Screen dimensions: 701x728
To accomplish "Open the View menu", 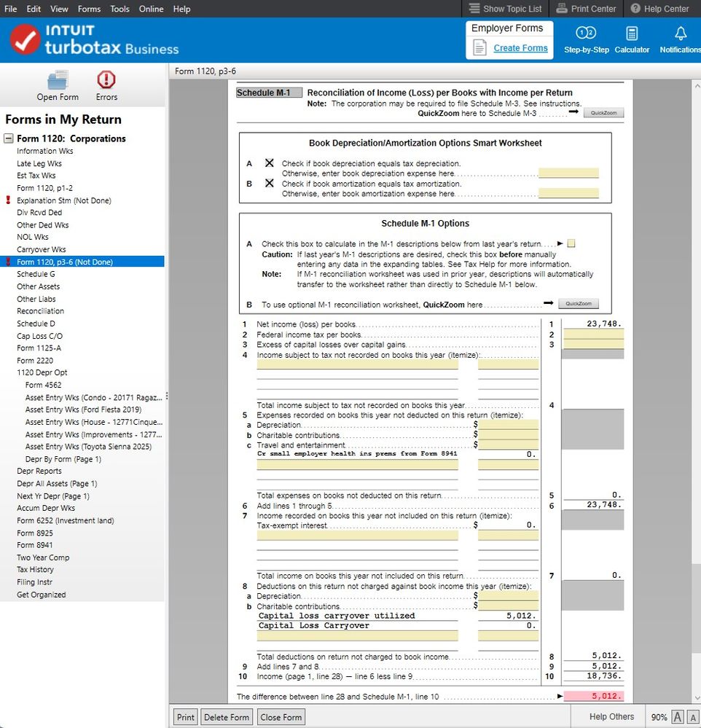I will point(59,9).
